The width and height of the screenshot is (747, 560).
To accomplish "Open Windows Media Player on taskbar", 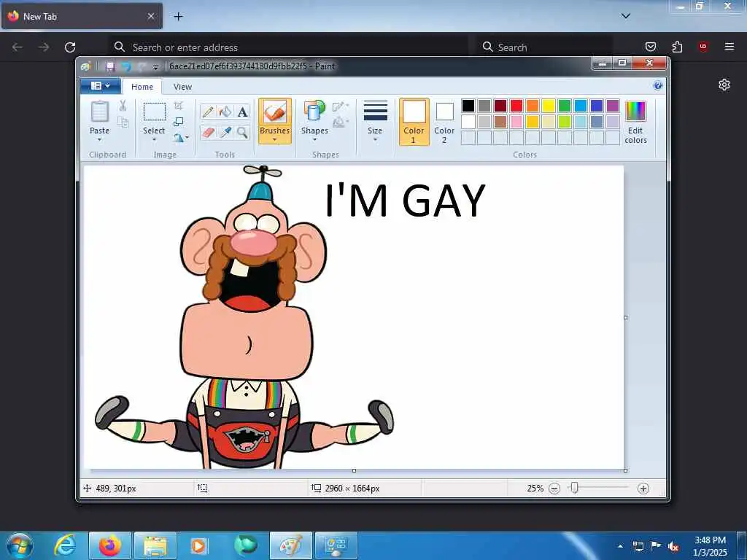I will (x=198, y=545).
